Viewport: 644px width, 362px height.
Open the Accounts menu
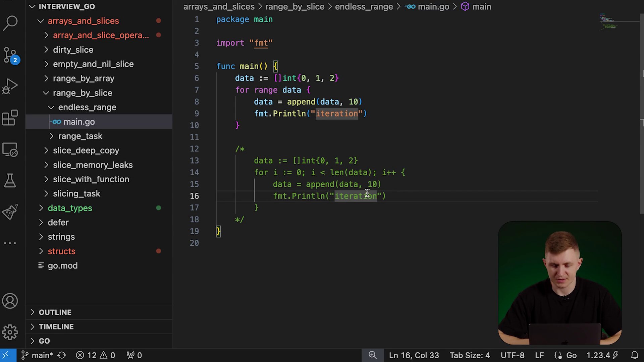coord(10,301)
